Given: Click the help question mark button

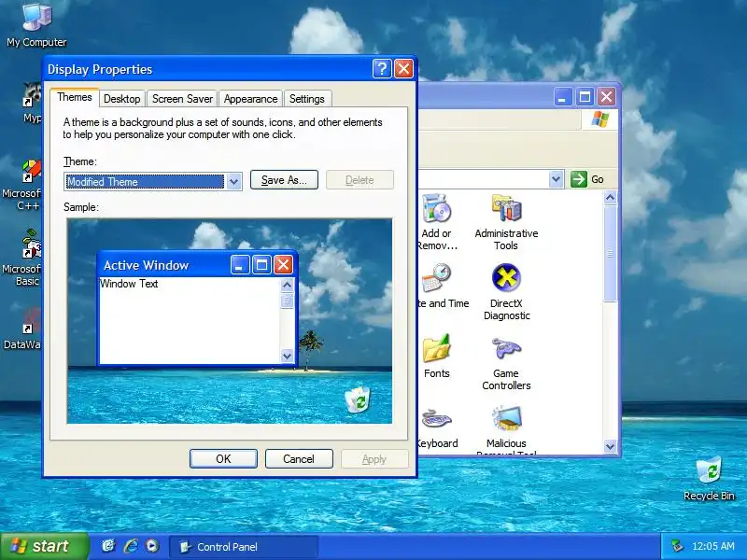Looking at the screenshot, I should 382,69.
